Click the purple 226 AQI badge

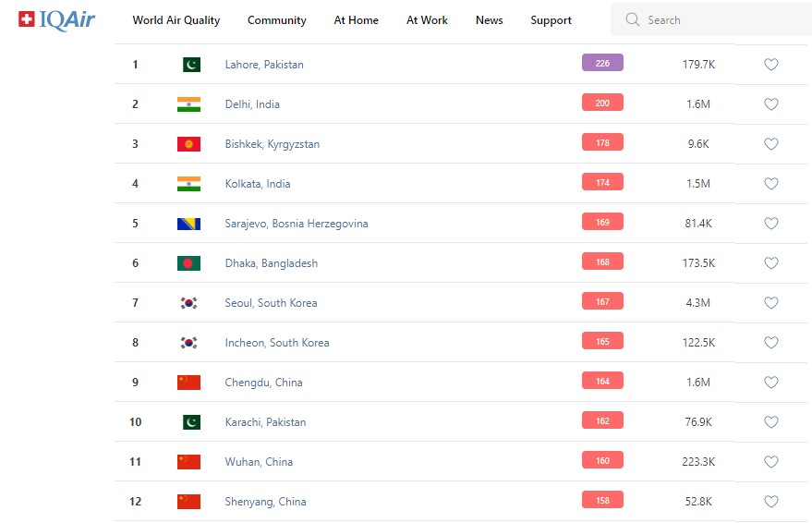coord(602,63)
